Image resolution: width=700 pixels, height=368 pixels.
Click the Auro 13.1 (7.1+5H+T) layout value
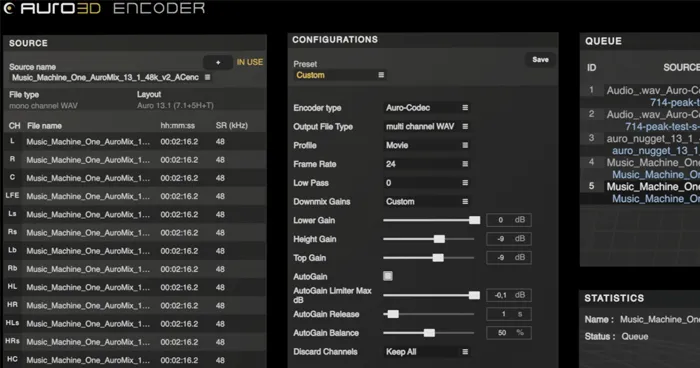coord(175,105)
